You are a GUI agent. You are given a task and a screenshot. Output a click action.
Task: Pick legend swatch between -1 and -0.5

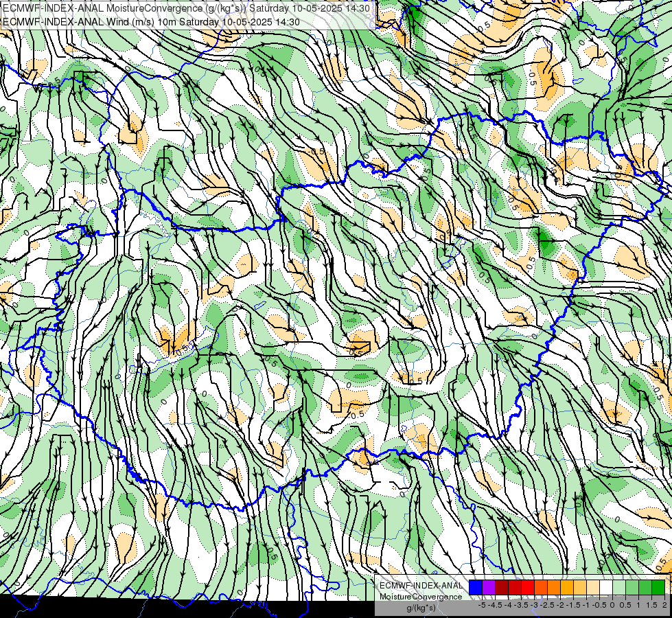click(593, 587)
